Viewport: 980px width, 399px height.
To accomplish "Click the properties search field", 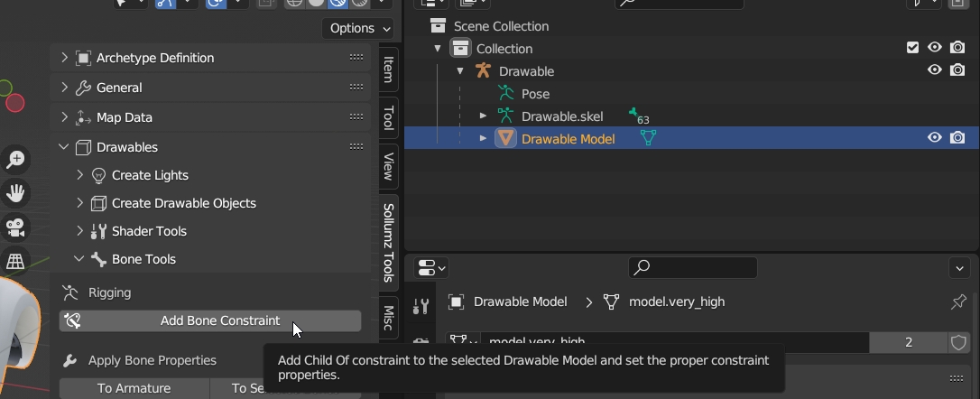I will [692, 267].
